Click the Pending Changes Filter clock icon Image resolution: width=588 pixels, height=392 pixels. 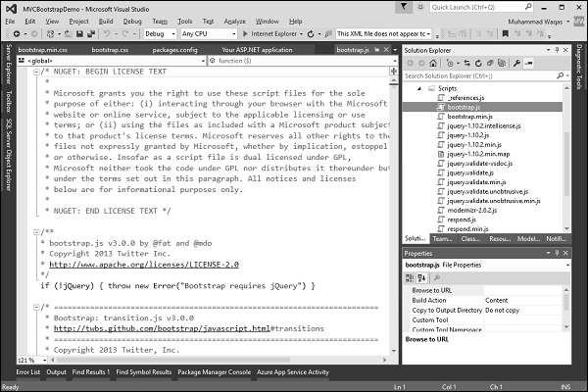451,63
